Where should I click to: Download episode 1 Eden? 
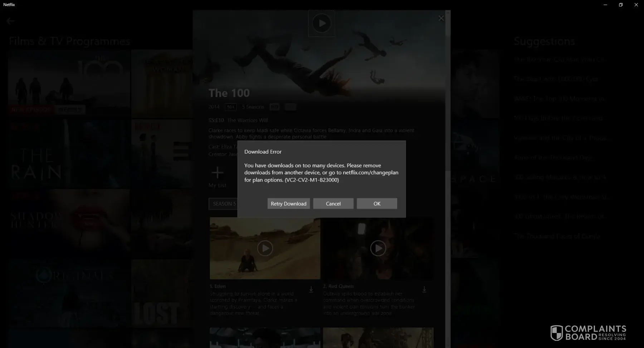click(311, 289)
